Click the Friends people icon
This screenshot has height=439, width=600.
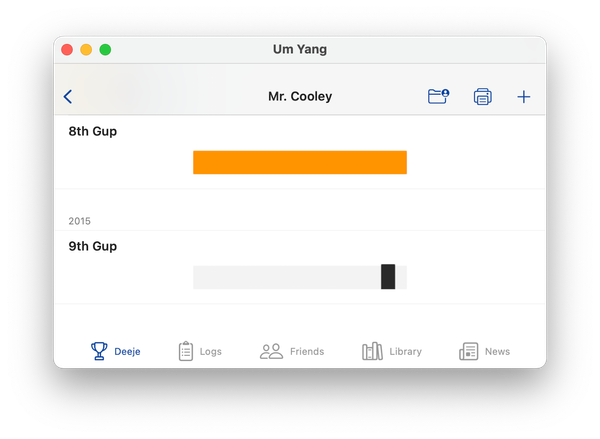(x=271, y=351)
